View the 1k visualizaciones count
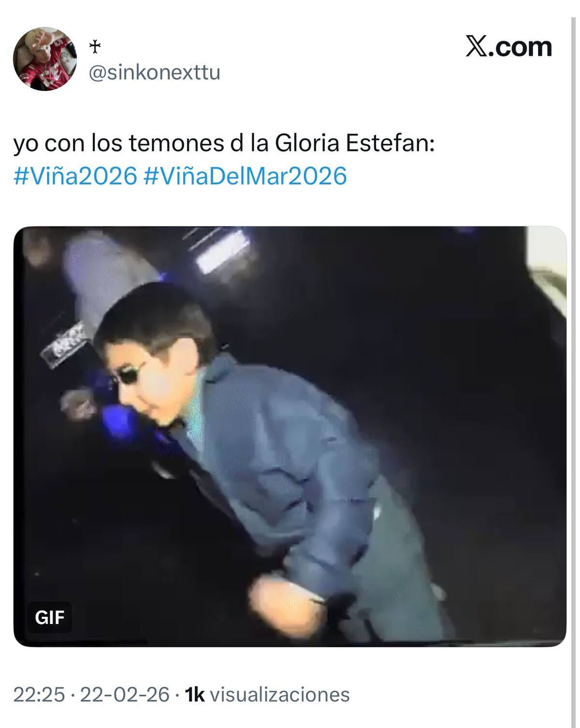Viewport: 580px width, 728px height. click(x=267, y=694)
